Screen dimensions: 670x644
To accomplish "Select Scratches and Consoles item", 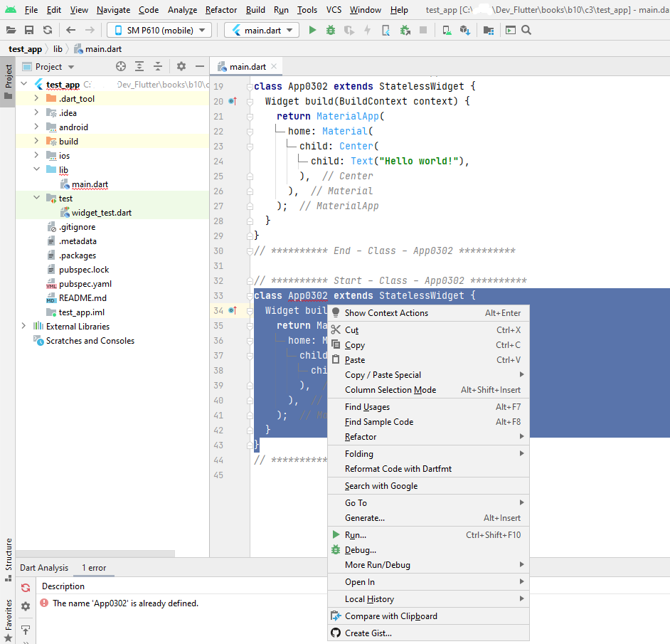I will [x=90, y=340].
